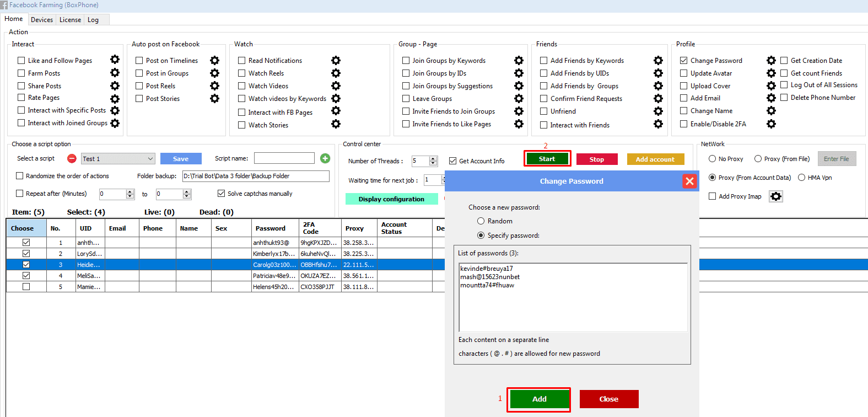Select the No Proxy radio option
868x417 pixels.
[x=713, y=159]
